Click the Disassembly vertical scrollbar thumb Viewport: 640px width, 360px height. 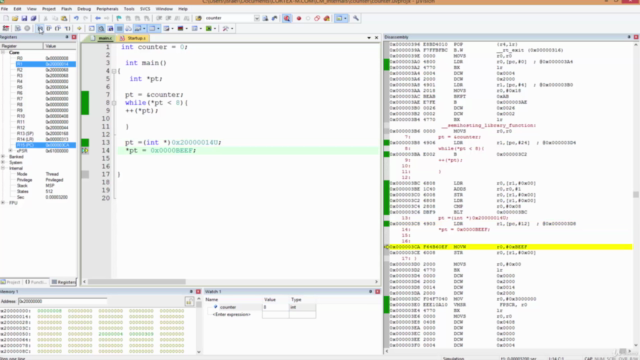coord(636,195)
